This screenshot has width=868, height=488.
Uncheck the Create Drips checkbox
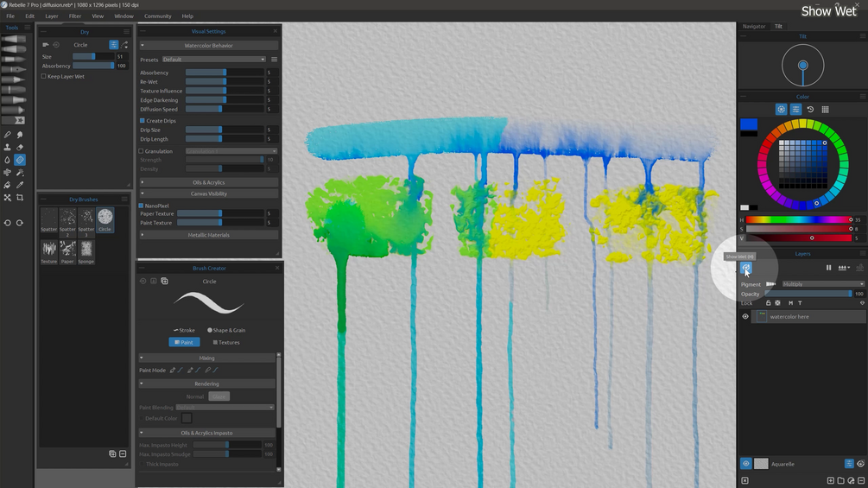[143, 121]
